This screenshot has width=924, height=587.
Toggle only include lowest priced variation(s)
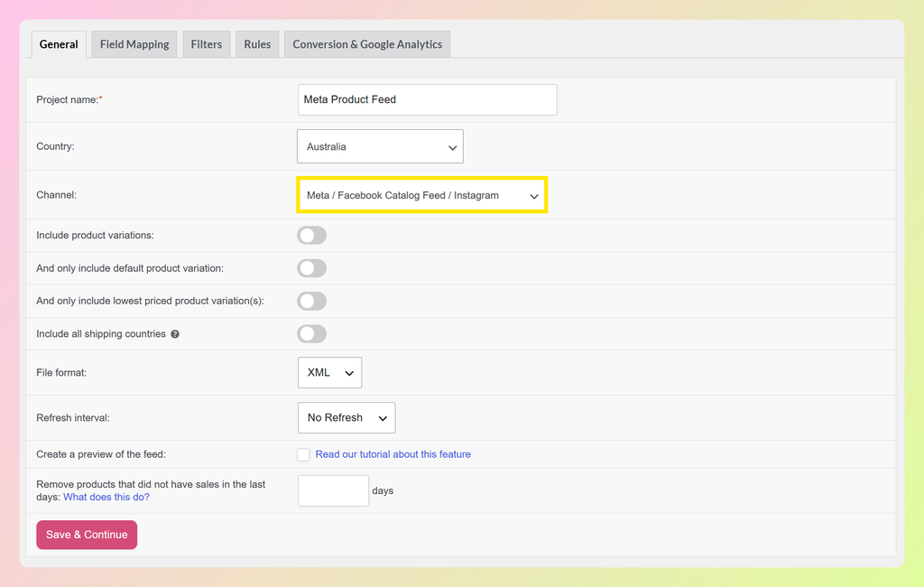click(311, 301)
